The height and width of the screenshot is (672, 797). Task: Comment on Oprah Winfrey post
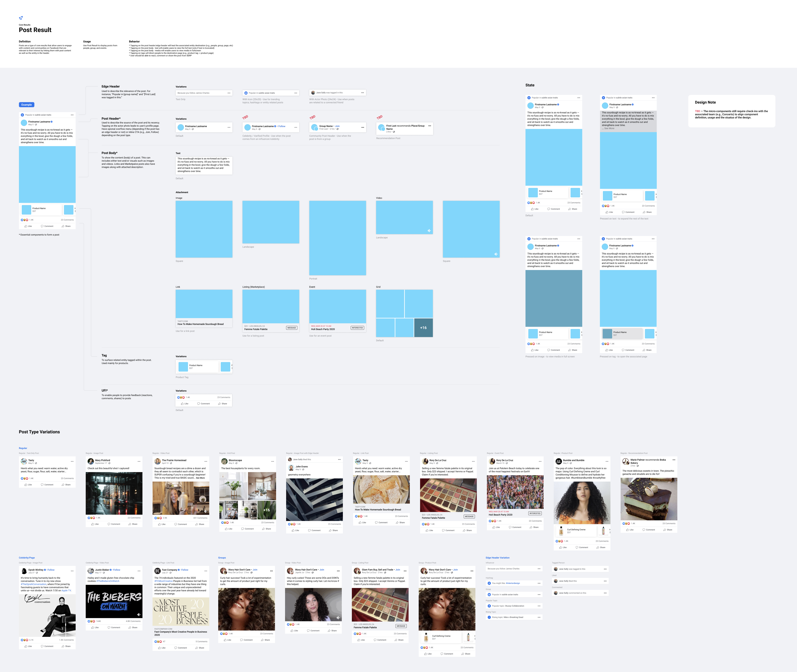47,646
